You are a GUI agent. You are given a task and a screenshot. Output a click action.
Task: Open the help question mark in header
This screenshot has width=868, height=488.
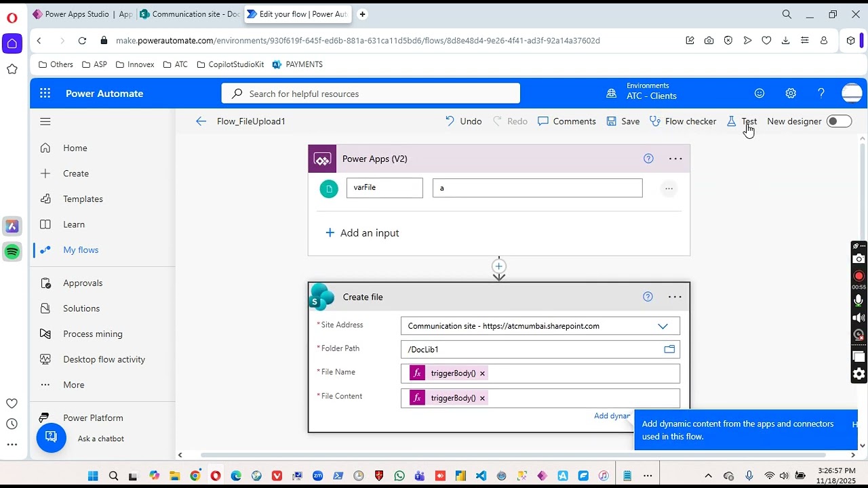pos(821,94)
